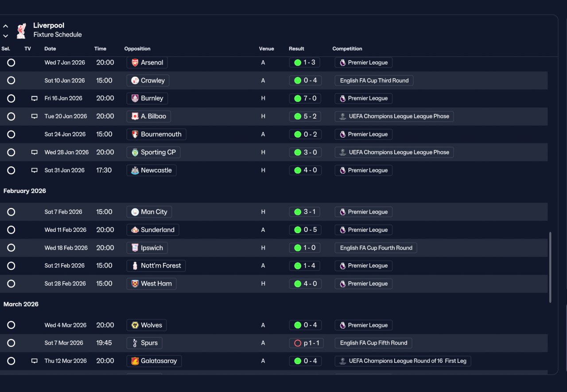The height and width of the screenshot is (392, 567).
Task: Select the radio button for Ipswich fixture
Action: coord(11,248)
